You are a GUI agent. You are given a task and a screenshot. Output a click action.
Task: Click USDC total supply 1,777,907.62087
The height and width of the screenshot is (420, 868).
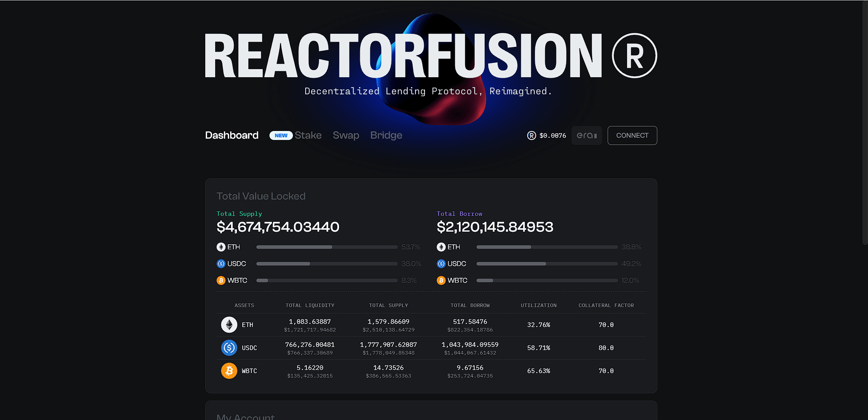coord(388,345)
